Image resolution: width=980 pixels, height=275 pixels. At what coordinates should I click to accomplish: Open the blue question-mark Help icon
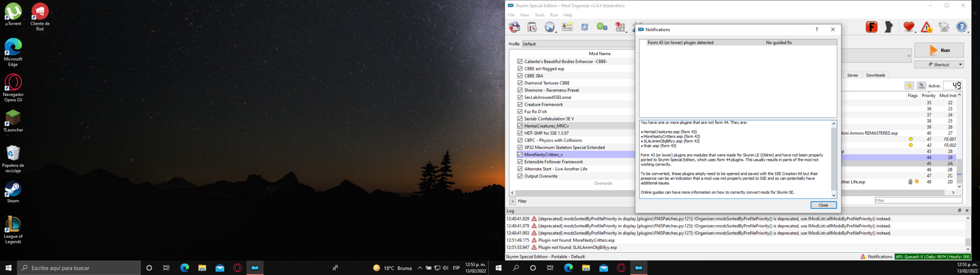[x=961, y=27]
